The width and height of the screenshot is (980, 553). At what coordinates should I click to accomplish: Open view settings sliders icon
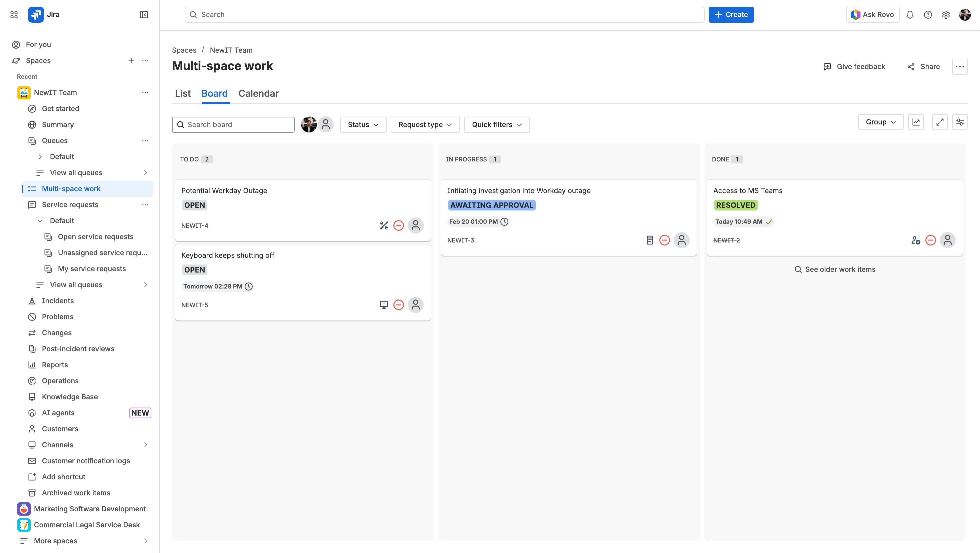coord(960,122)
